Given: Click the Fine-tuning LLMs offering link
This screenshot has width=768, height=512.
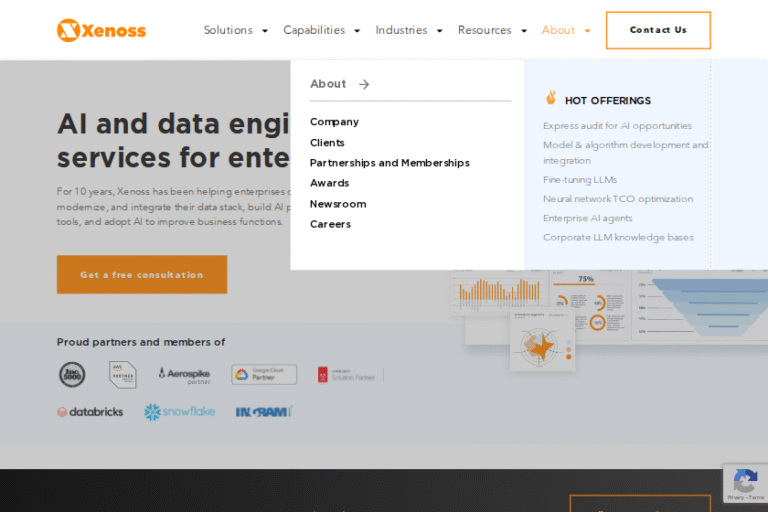Looking at the screenshot, I should (580, 180).
